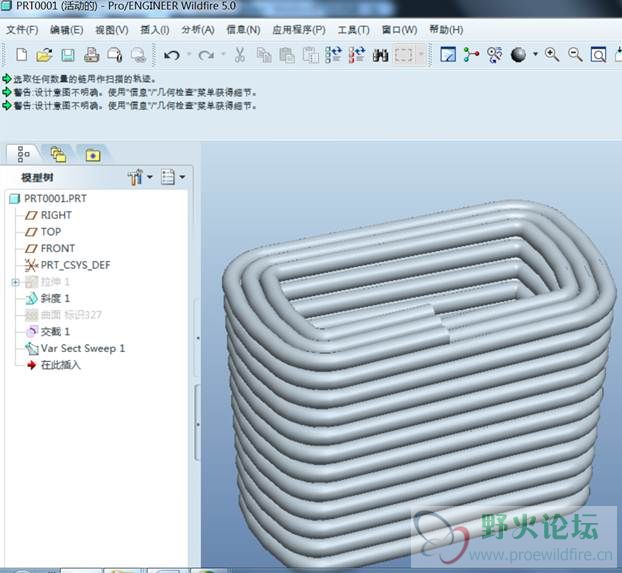The height and width of the screenshot is (573, 622).
Task: Click the second regenerate manager icon
Action: [x=357, y=55]
